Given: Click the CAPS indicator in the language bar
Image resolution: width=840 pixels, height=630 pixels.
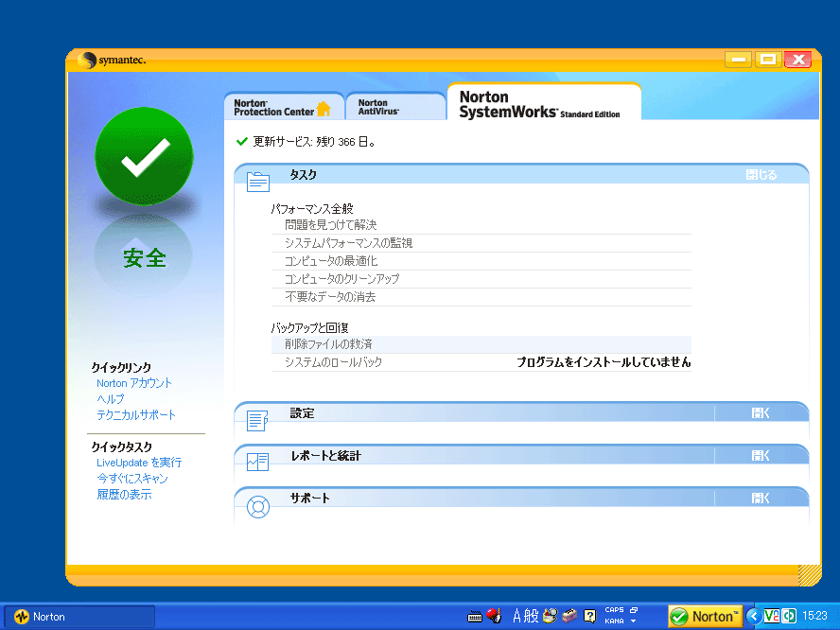Looking at the screenshot, I should (615, 610).
